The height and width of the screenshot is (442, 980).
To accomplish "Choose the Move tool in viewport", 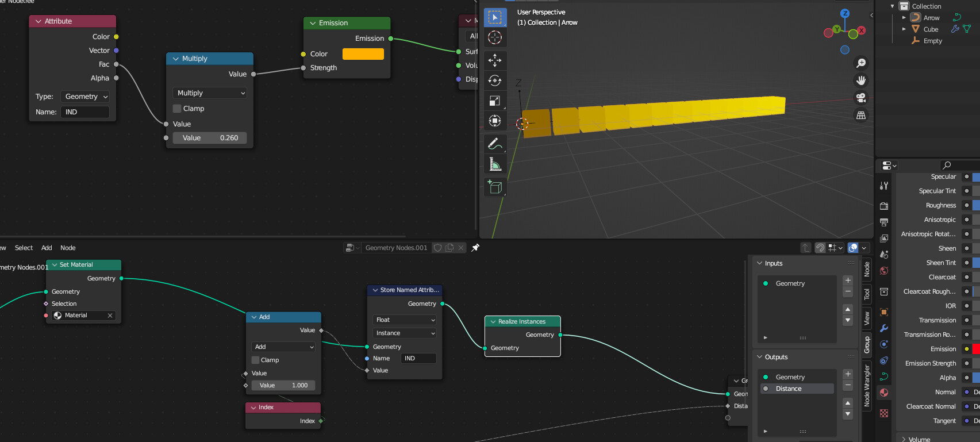I will pos(495,60).
